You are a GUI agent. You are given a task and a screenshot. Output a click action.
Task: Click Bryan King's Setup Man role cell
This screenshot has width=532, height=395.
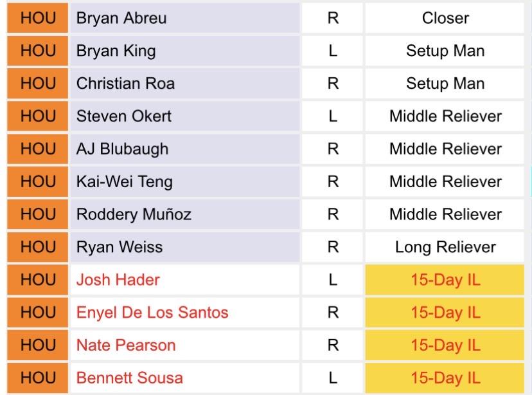(x=445, y=51)
